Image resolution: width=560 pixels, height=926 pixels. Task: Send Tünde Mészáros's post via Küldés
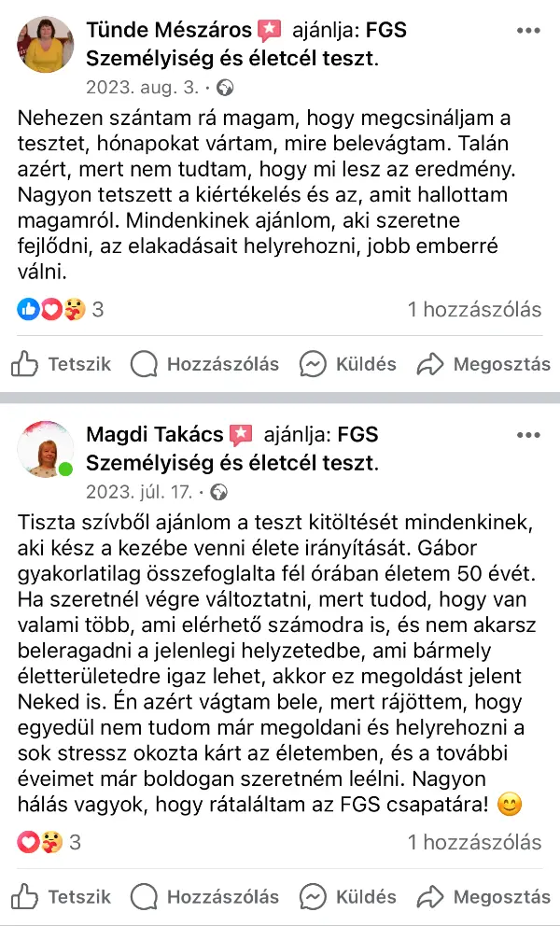click(348, 364)
